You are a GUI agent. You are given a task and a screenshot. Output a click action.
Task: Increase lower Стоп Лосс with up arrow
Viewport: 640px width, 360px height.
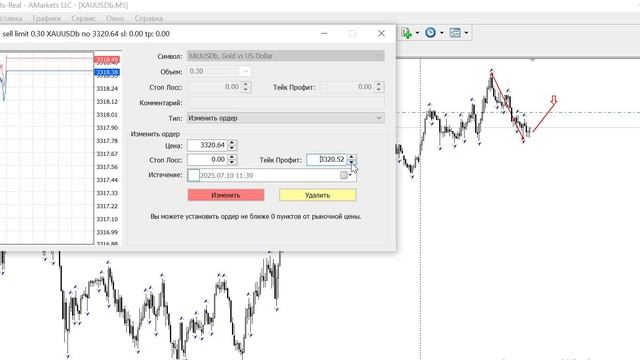pyautogui.click(x=232, y=157)
